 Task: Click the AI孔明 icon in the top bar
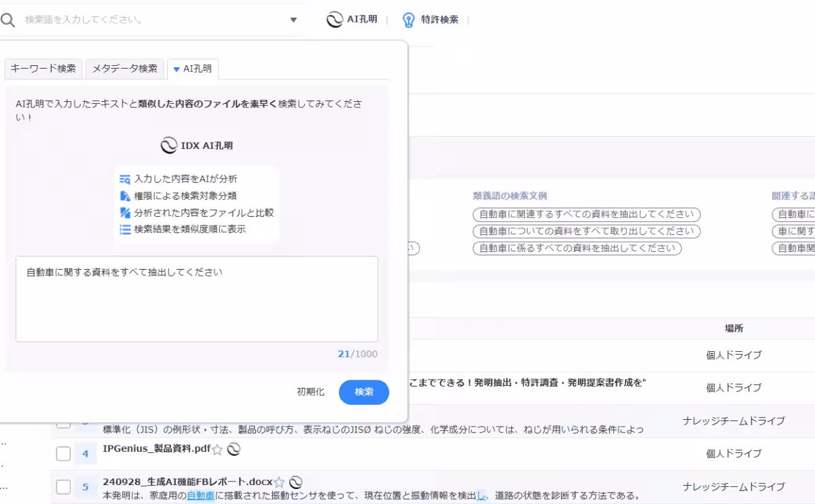[x=336, y=20]
